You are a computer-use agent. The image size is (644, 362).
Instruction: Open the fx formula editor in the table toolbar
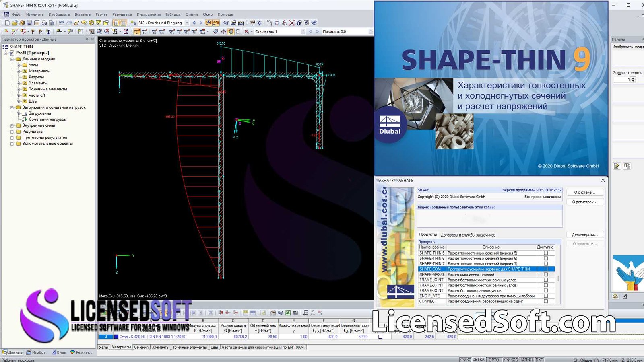(x=312, y=313)
